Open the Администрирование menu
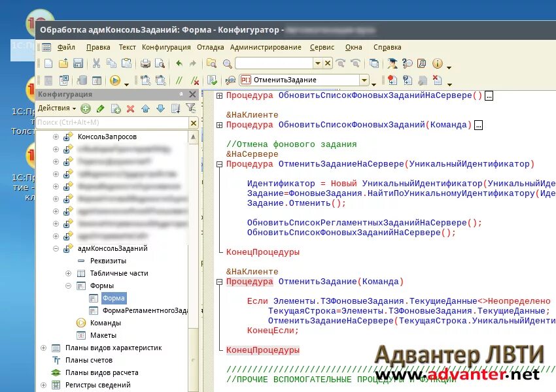556x392 pixels. 266,47
